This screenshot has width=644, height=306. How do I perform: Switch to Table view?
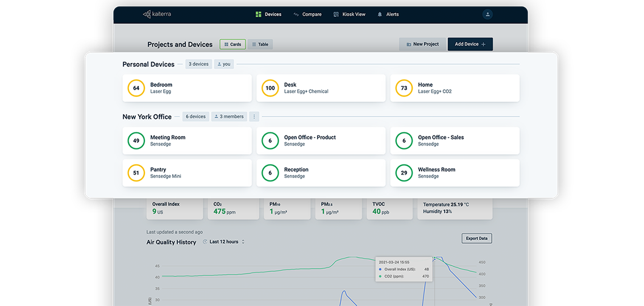tap(260, 44)
